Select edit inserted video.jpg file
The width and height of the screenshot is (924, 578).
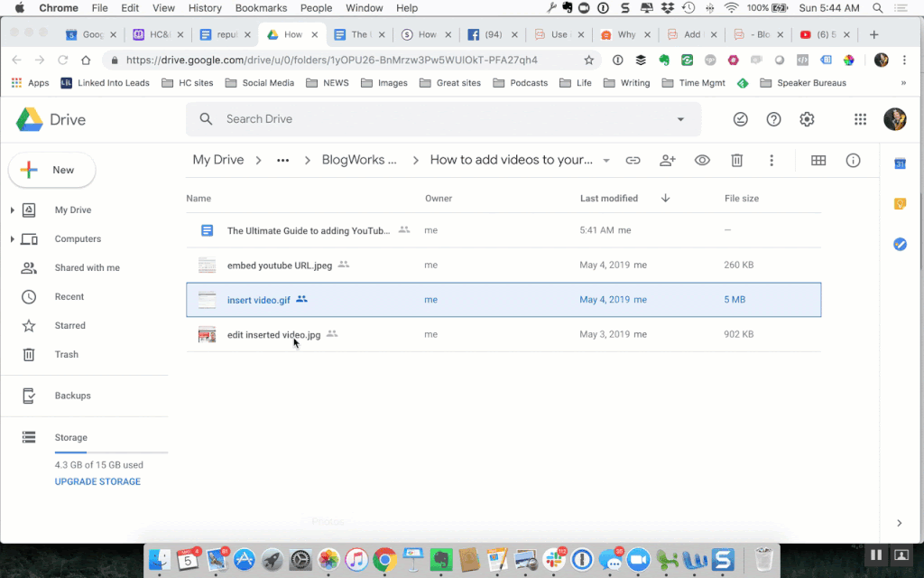click(504, 334)
